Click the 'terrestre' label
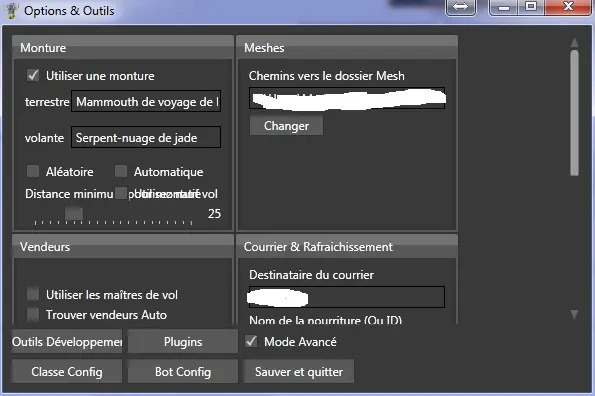 (x=47, y=102)
